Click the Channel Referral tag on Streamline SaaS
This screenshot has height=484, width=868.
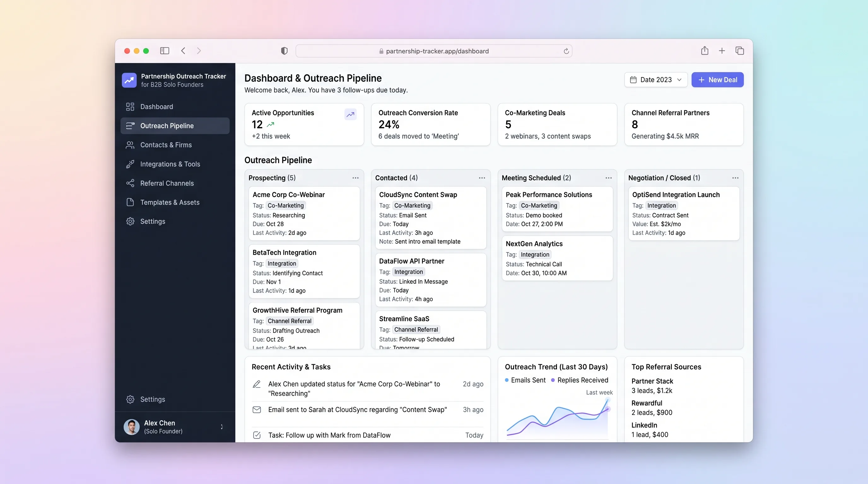coord(416,330)
